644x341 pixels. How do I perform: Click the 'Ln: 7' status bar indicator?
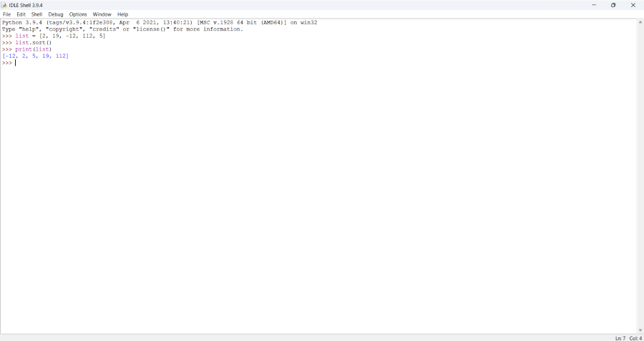[620, 338]
